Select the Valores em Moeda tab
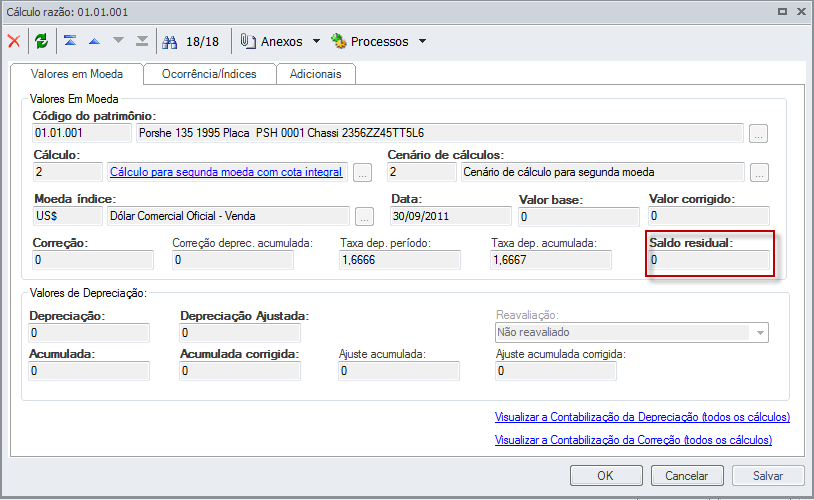The height and width of the screenshot is (500, 814). [77, 74]
